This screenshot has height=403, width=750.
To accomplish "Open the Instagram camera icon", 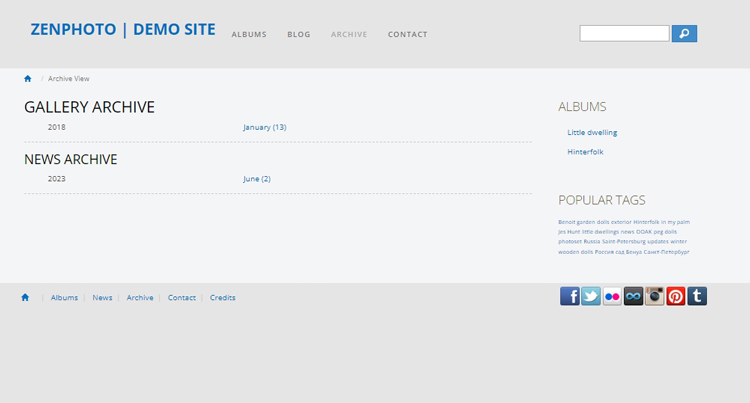I will (x=654, y=296).
